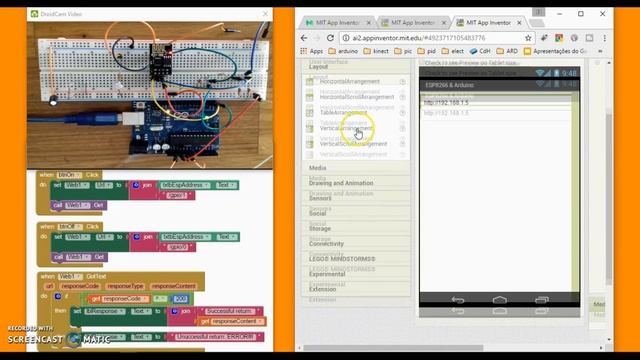Expand the Extension palette category

356,289
